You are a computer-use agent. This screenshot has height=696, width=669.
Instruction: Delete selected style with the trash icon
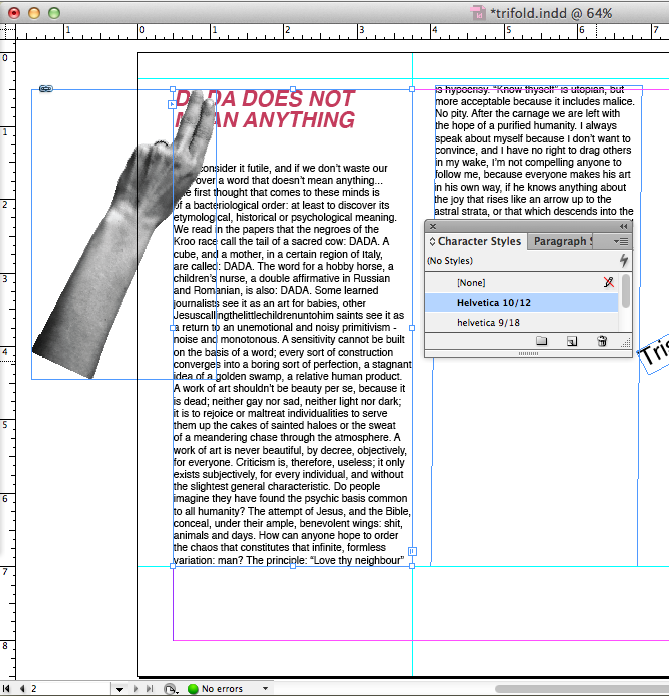click(x=602, y=341)
